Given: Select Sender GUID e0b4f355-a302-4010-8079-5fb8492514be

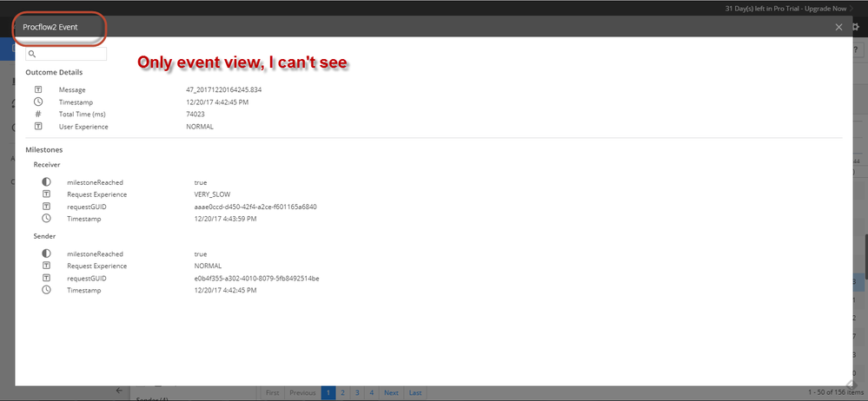Looking at the screenshot, I should pos(256,279).
